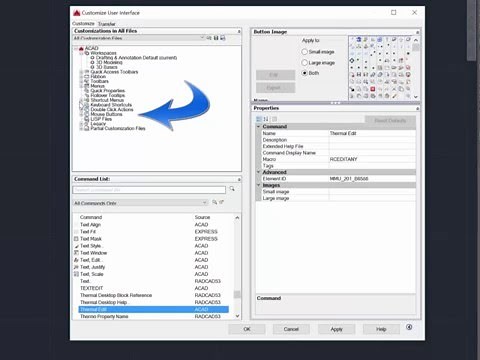480x360 pixels.
Task: Select Rollover Tooltips in the tree
Action: click(108, 95)
